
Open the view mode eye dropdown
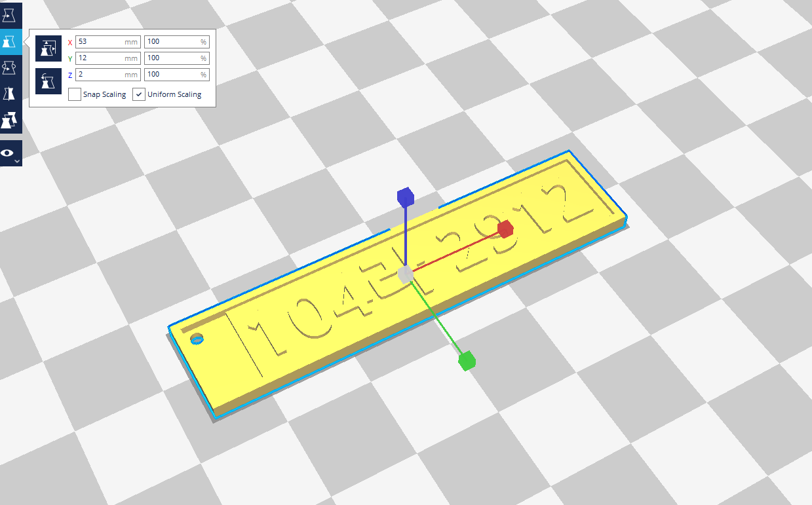[9, 153]
